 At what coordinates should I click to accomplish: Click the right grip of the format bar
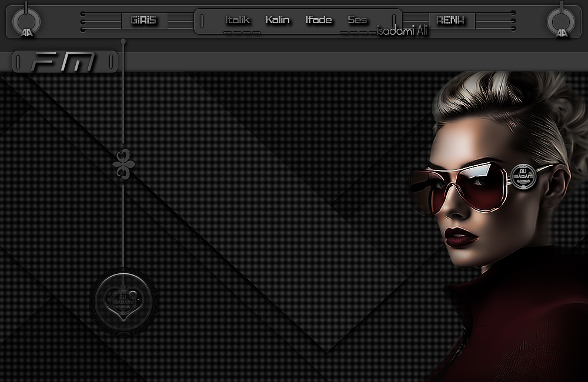[394, 21]
